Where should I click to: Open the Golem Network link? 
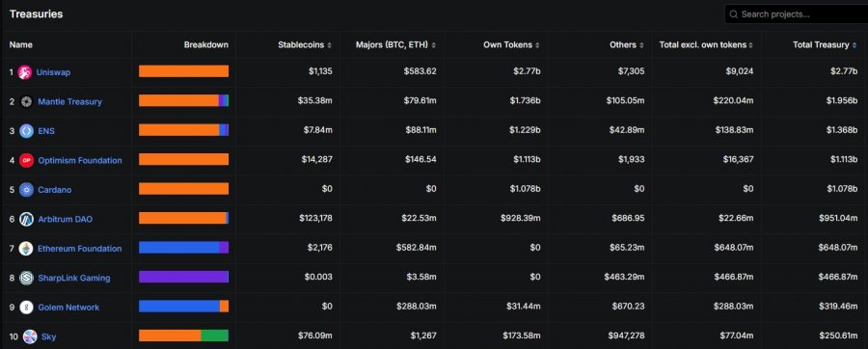(x=68, y=307)
